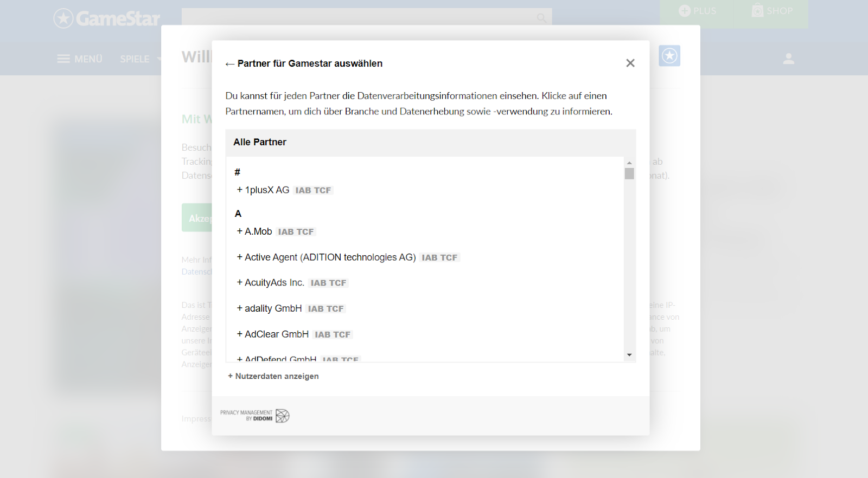Go back using the arrow beside dialog title
Screen dimensions: 868x478
230,64
